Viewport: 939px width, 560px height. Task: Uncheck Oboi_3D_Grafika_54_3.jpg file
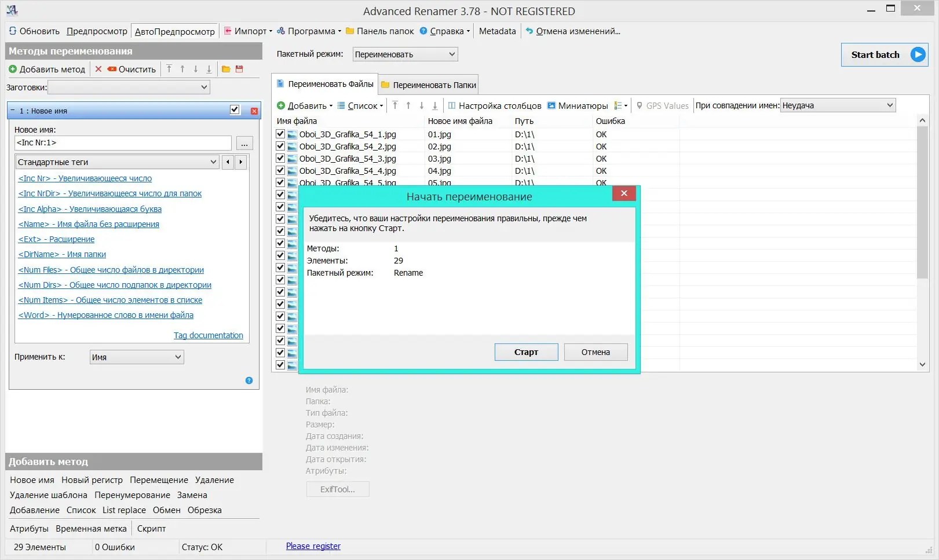pyautogui.click(x=280, y=158)
